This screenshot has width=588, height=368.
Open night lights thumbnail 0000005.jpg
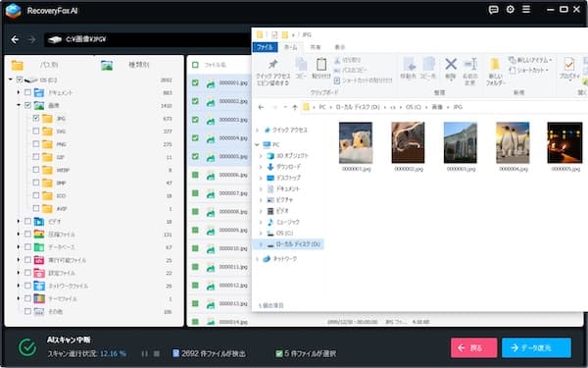coord(564,142)
